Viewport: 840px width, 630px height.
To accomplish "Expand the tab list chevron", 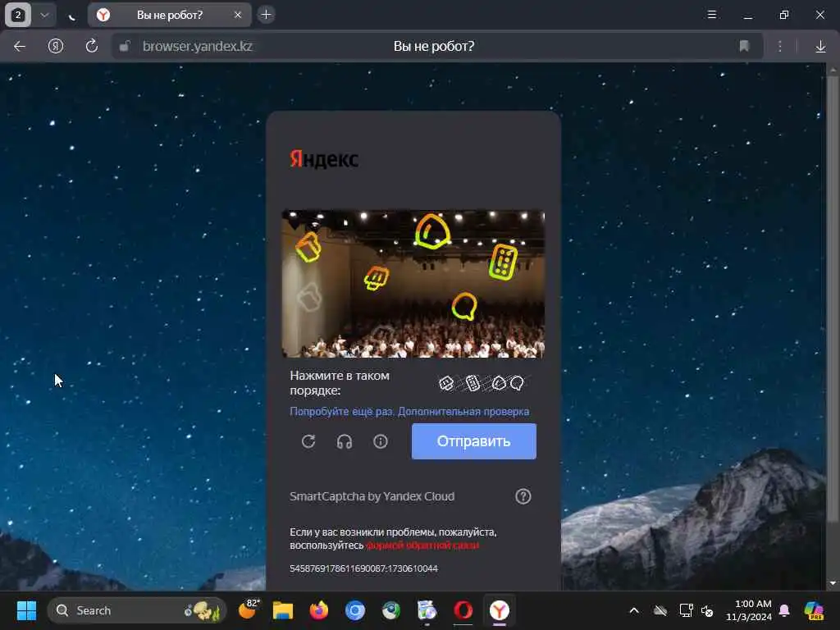I will point(45,15).
